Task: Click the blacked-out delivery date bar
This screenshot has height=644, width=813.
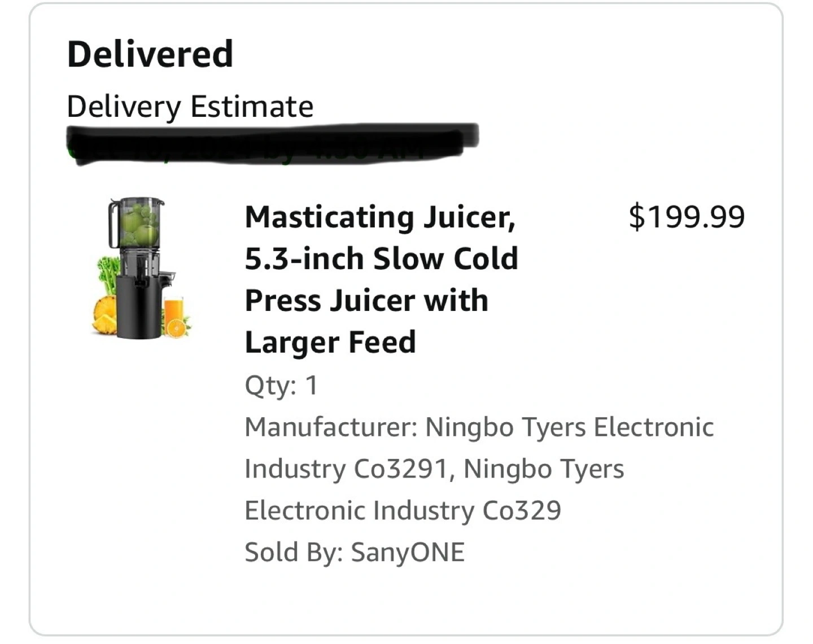Action: 272,142
